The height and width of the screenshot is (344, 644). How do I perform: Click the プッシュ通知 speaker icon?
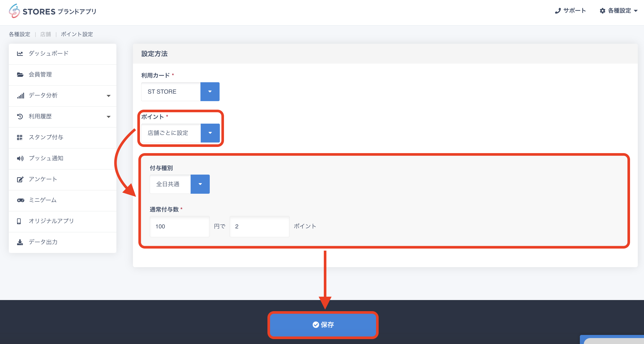[x=20, y=158]
